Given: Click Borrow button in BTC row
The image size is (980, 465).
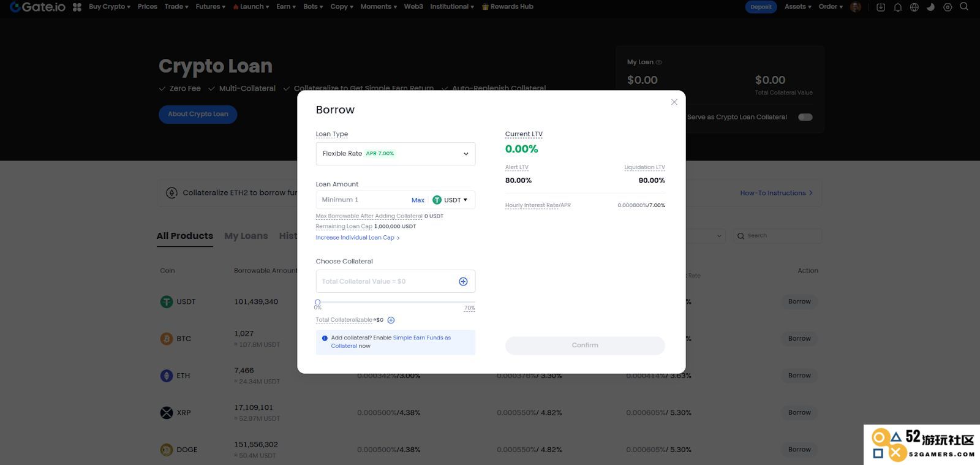Looking at the screenshot, I should pos(799,339).
